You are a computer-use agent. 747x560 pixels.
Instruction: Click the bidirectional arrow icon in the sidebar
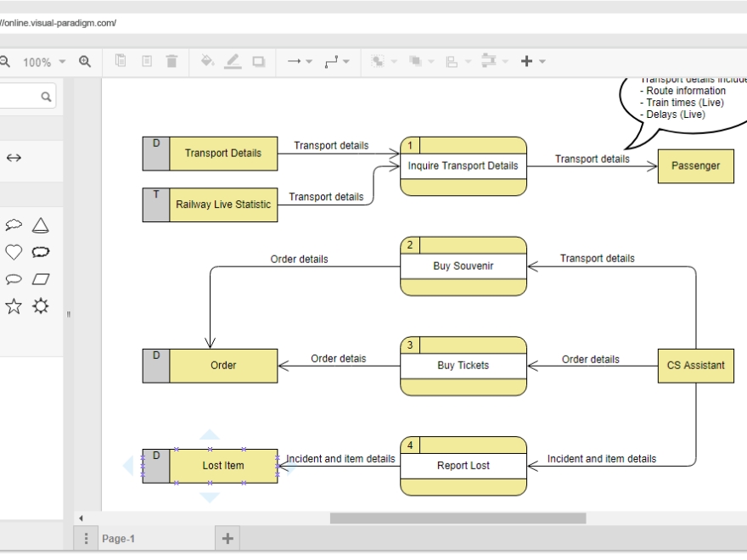(x=14, y=157)
